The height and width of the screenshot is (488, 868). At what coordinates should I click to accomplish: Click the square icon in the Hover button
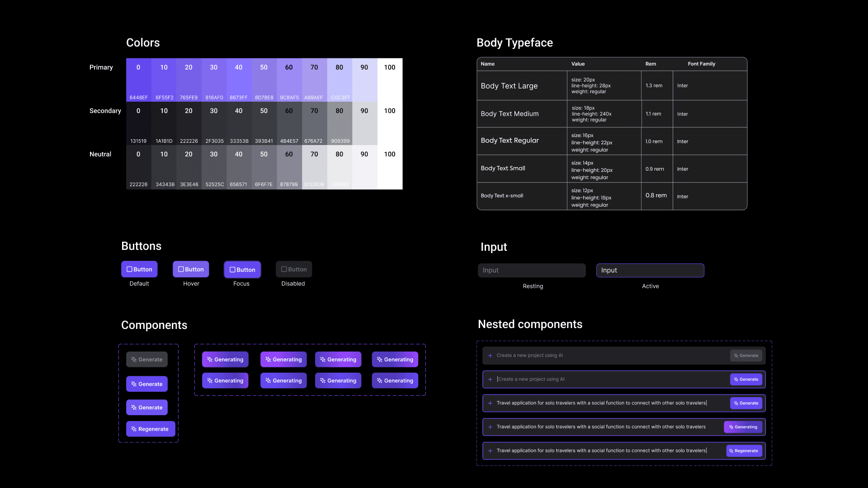click(181, 269)
